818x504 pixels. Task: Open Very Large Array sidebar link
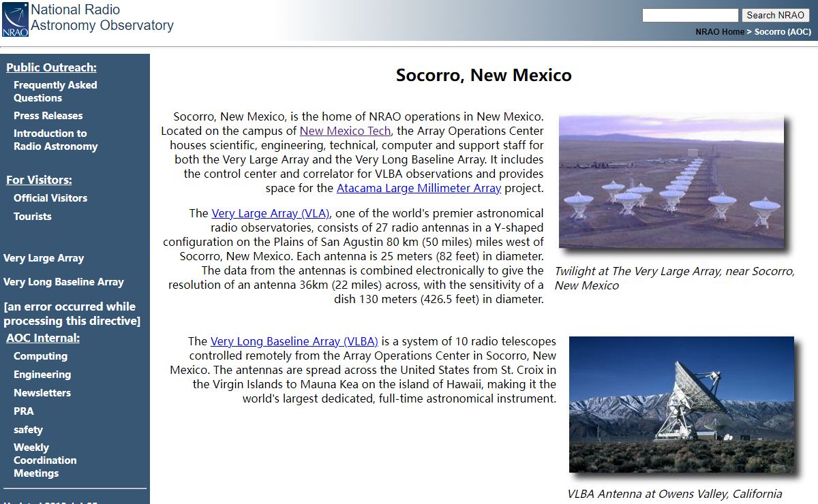[x=44, y=258]
